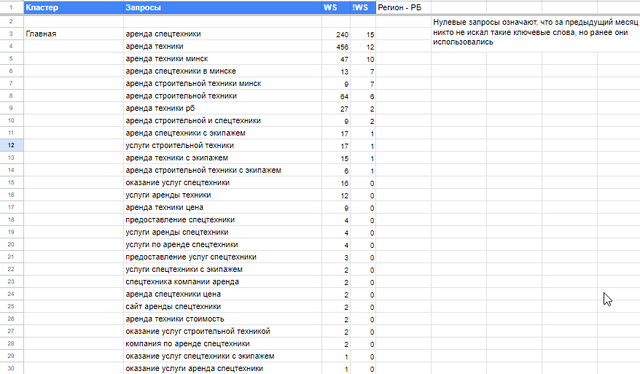Select the cell 'аренда спецтехники'
Screen dimensions: 640x374
pos(222,34)
